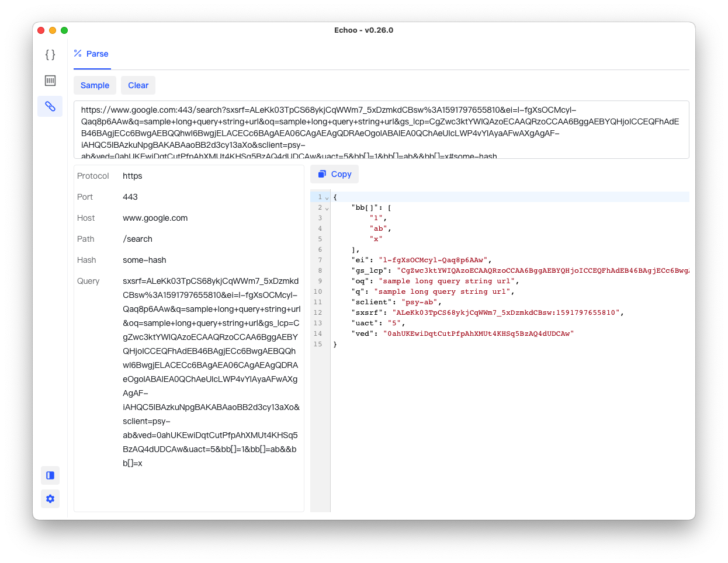Collapse the bb[] array fold arrow on line 2

(x=327, y=208)
